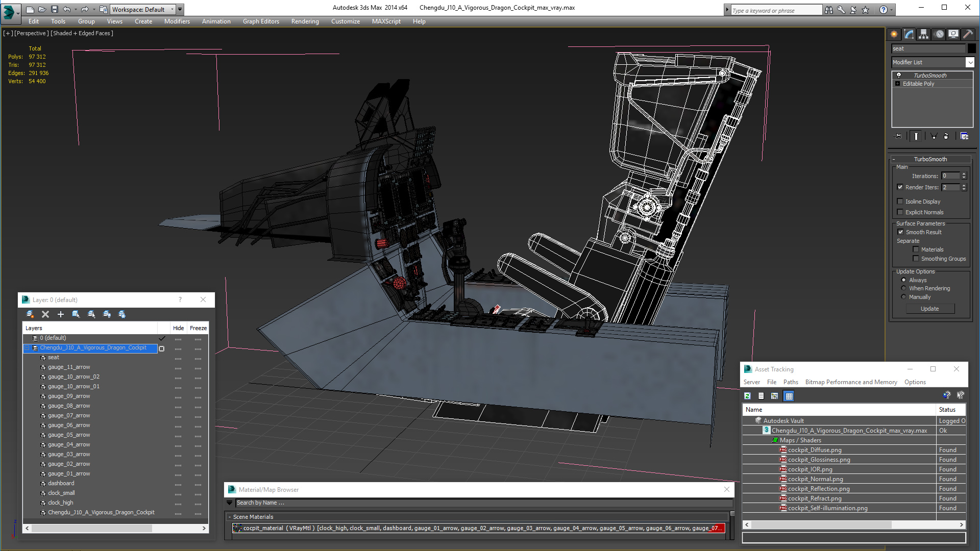The width and height of the screenshot is (980, 551).
Task: Toggle Render Iters checkbox
Action: [900, 187]
